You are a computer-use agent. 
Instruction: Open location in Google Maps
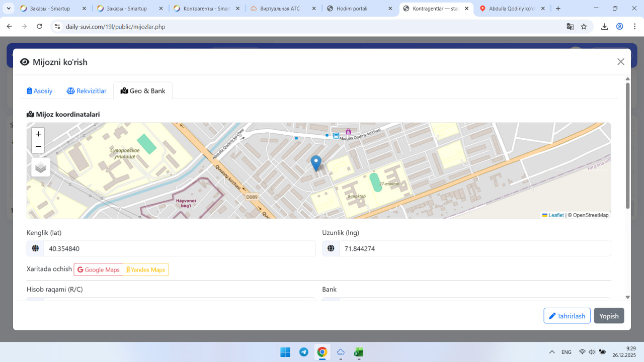99,270
